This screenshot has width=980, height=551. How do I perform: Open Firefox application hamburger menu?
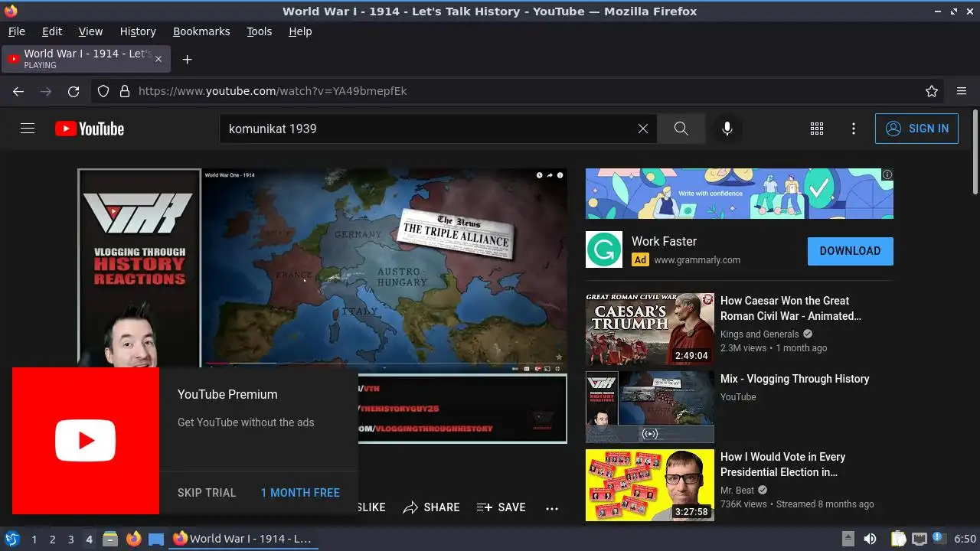(x=962, y=91)
